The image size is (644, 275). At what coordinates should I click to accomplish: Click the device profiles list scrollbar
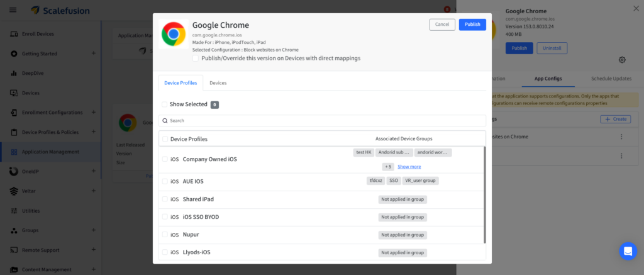click(485, 194)
